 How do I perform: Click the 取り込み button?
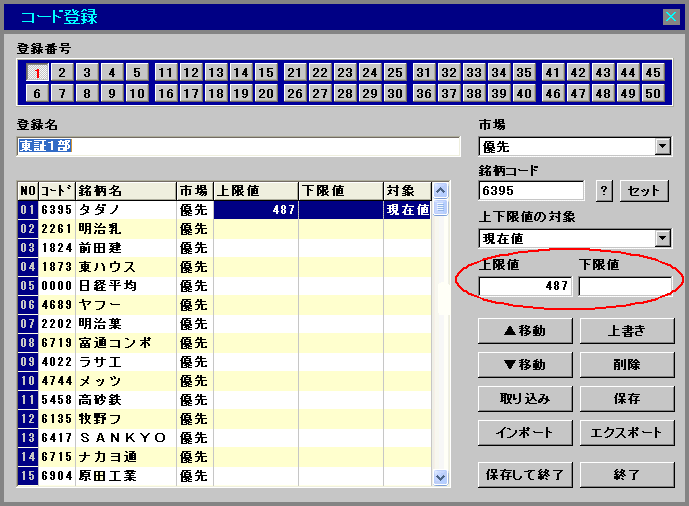526,399
